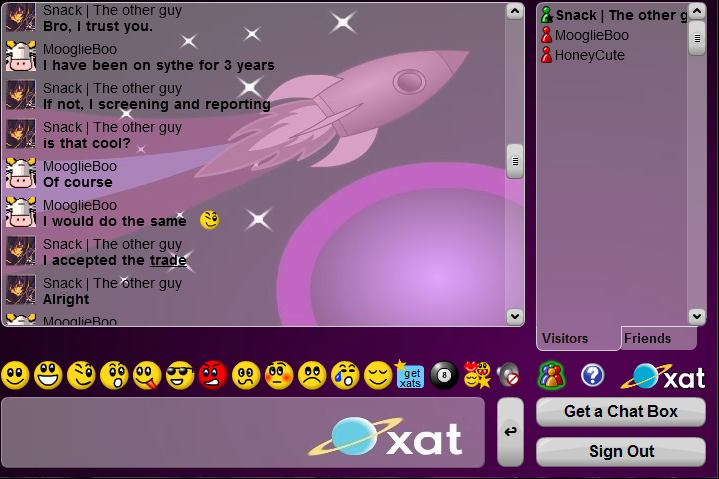Select HoneyCute in the visitors list
The width and height of the screenshot is (719, 479).
pyautogui.click(x=590, y=55)
